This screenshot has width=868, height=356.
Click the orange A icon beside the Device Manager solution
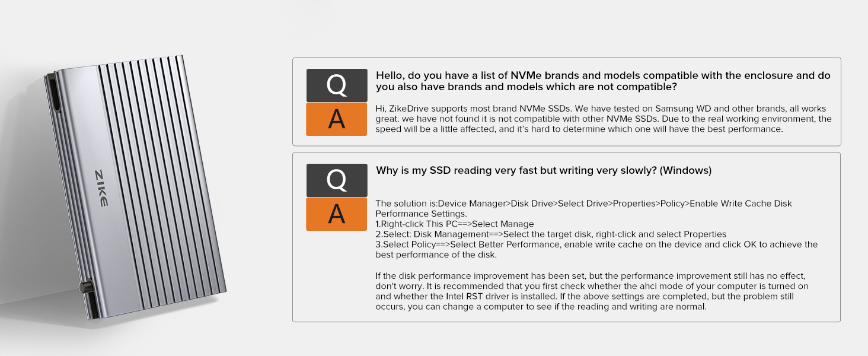(336, 214)
